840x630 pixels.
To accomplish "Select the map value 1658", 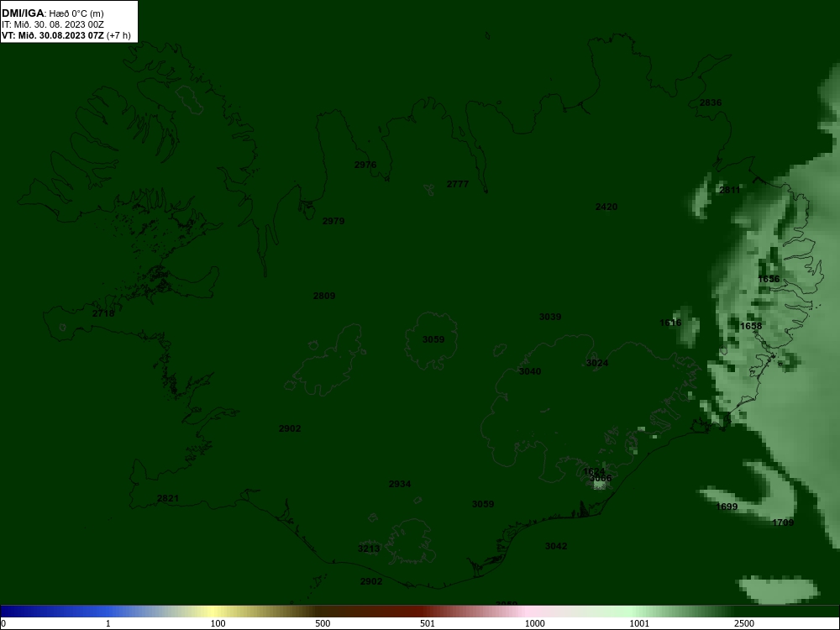I will pyautogui.click(x=750, y=326).
